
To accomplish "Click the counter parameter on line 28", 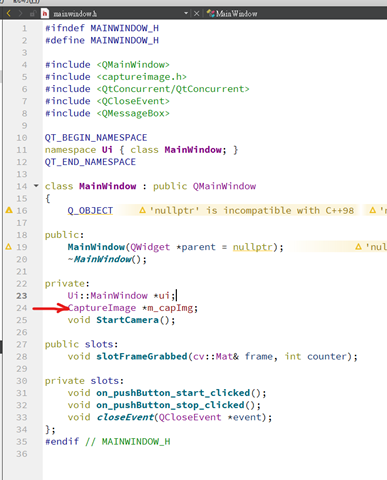I will pos(327,356).
